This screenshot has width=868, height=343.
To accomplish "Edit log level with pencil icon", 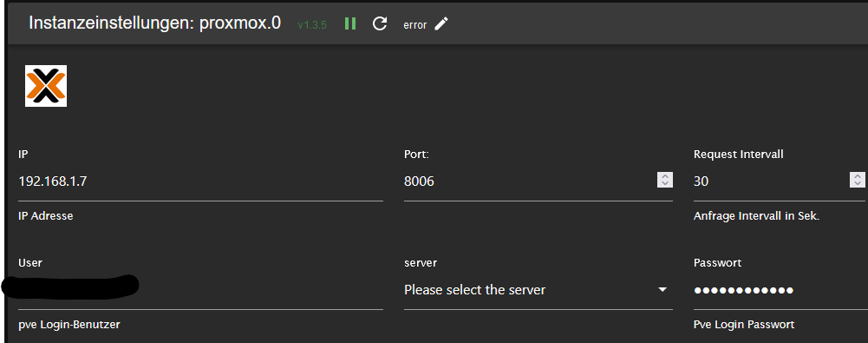I will (x=441, y=23).
